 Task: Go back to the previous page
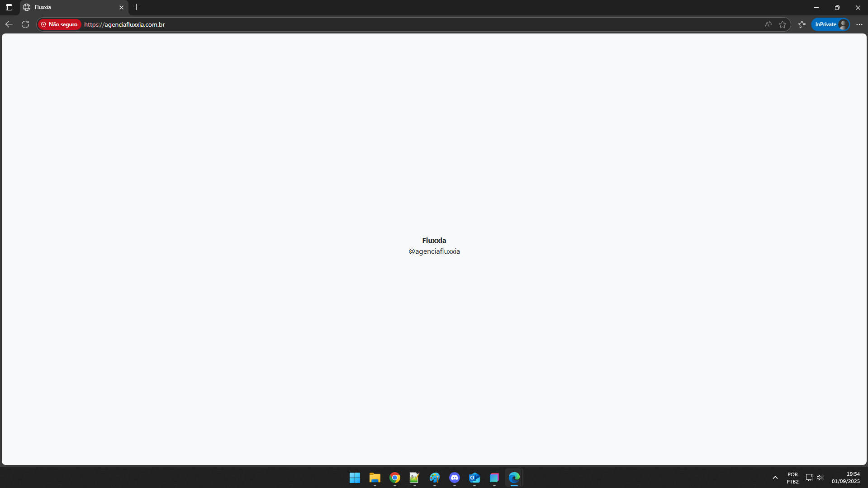click(9, 24)
